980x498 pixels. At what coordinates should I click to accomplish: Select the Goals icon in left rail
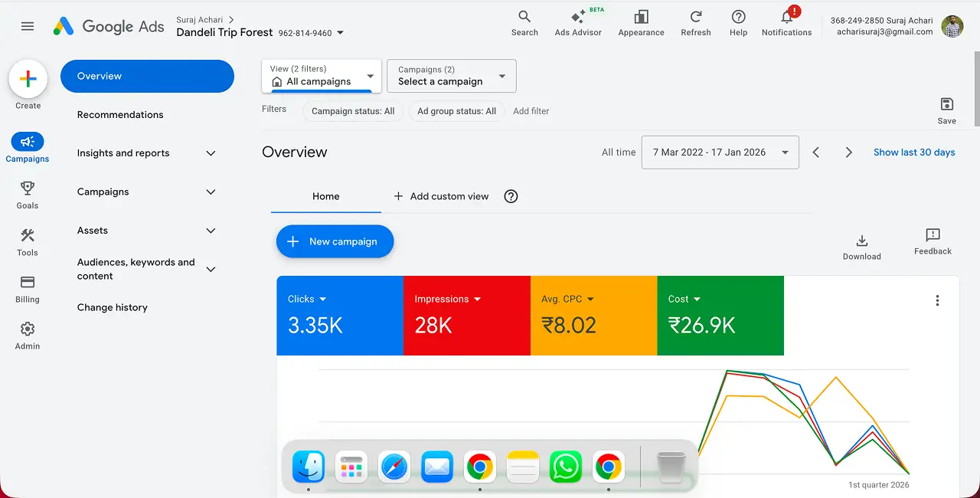[x=27, y=193]
